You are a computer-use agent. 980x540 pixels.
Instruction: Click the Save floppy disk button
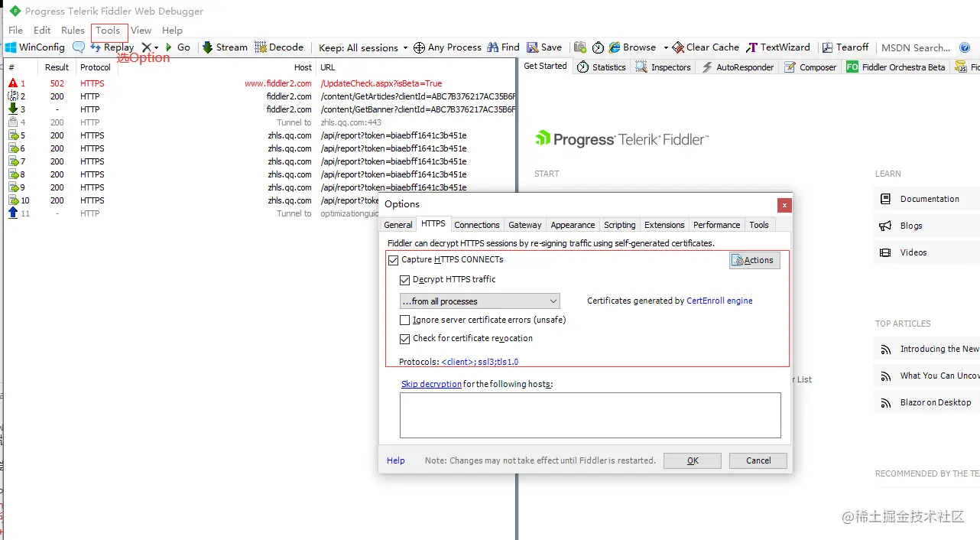coord(544,47)
